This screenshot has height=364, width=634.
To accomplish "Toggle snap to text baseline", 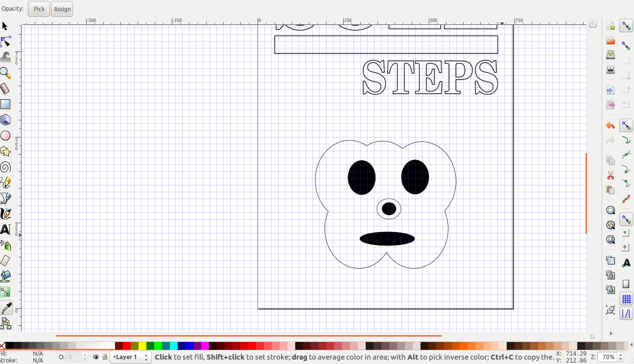I will [626, 263].
